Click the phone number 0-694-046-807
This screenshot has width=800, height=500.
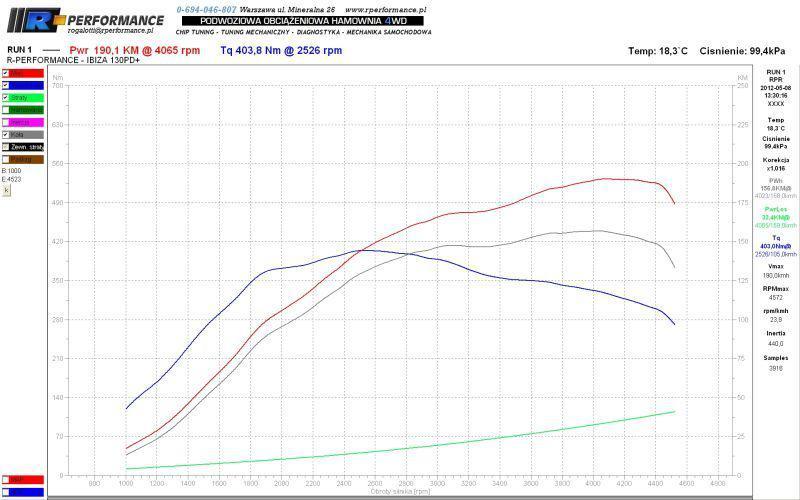coord(206,10)
